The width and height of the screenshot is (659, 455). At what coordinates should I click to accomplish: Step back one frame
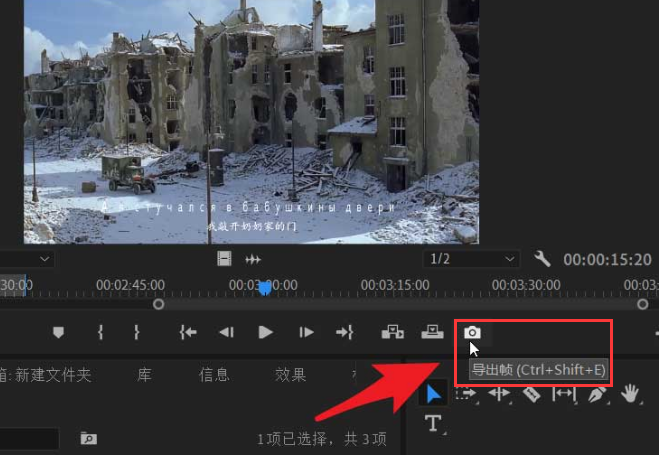(x=227, y=332)
